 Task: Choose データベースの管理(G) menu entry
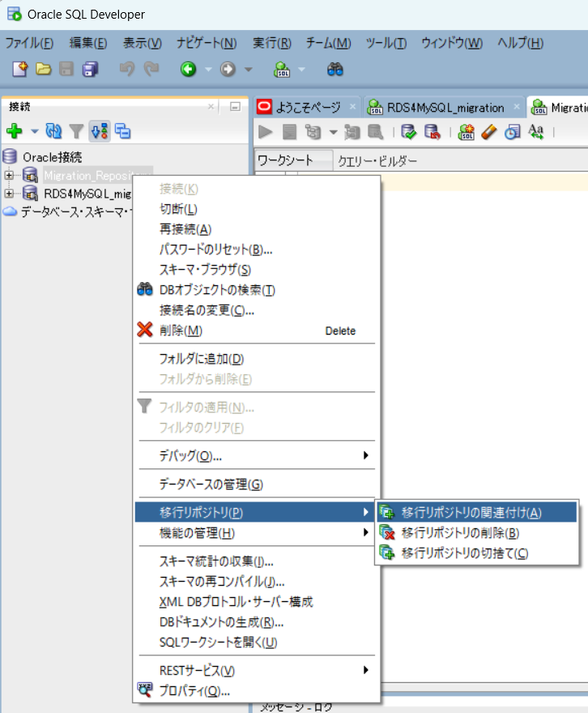(257, 484)
